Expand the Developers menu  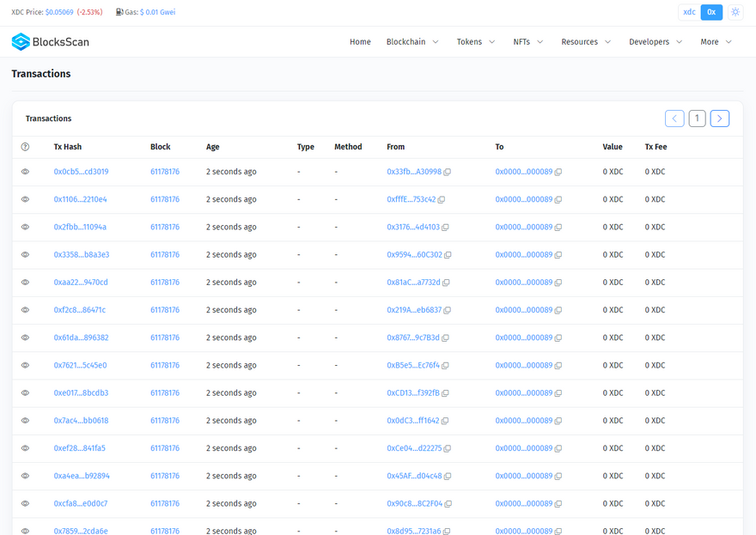point(655,42)
